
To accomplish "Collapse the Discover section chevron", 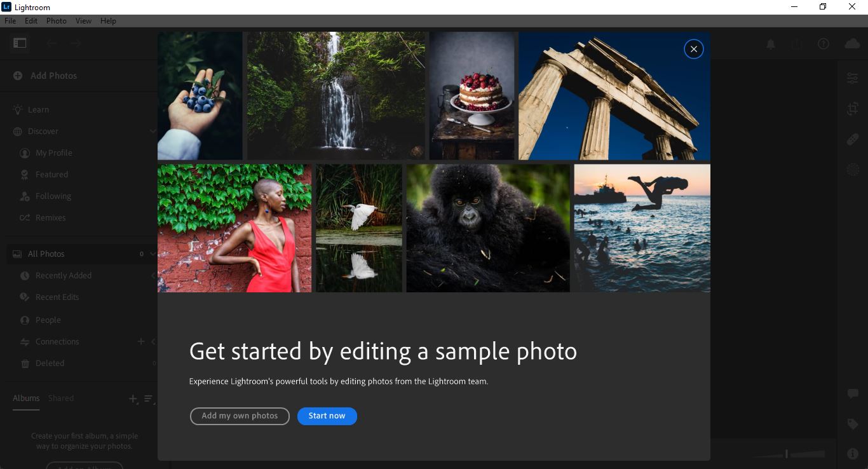I will tap(153, 132).
